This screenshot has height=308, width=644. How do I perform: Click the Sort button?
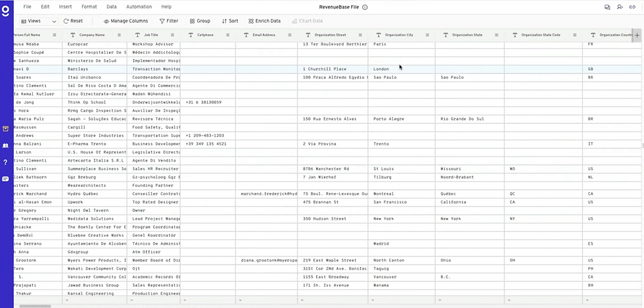coord(229,21)
